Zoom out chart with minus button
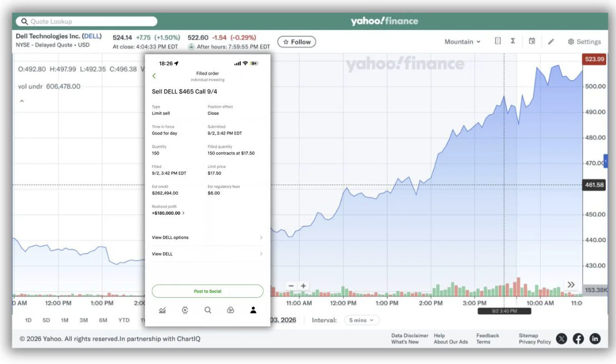The width and height of the screenshot is (616, 364). (x=291, y=286)
